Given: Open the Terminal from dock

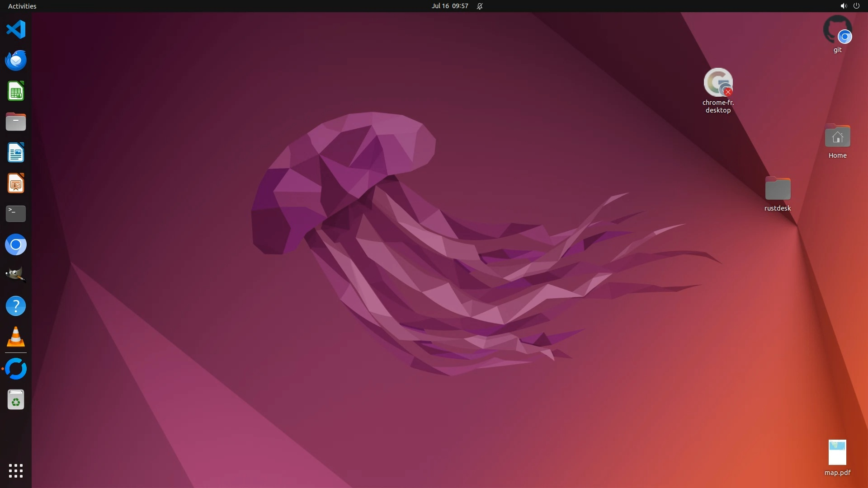Looking at the screenshot, I should (16, 214).
